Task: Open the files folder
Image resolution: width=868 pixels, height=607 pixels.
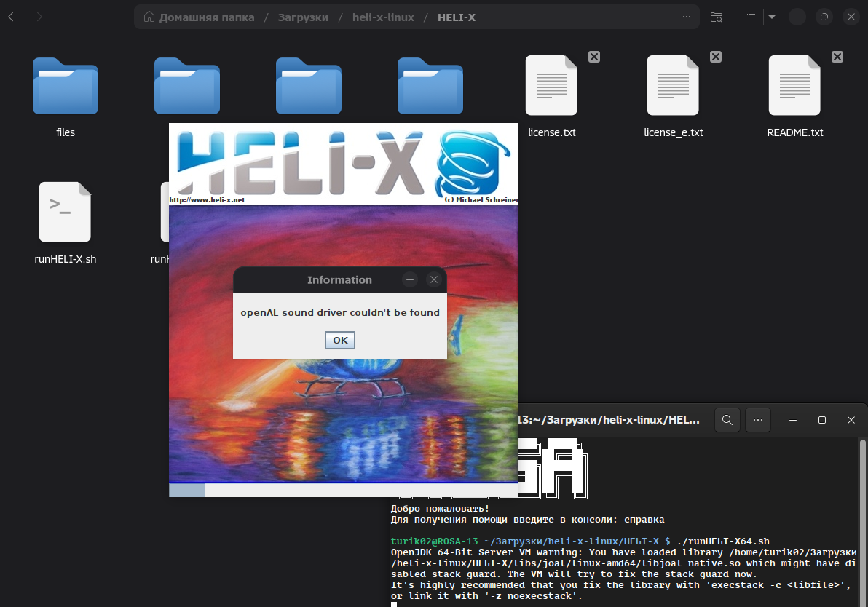Action: (66, 86)
